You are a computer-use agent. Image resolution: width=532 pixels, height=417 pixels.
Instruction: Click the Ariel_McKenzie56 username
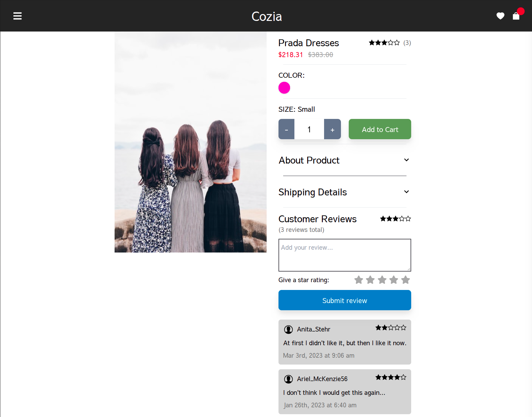pos(322,379)
